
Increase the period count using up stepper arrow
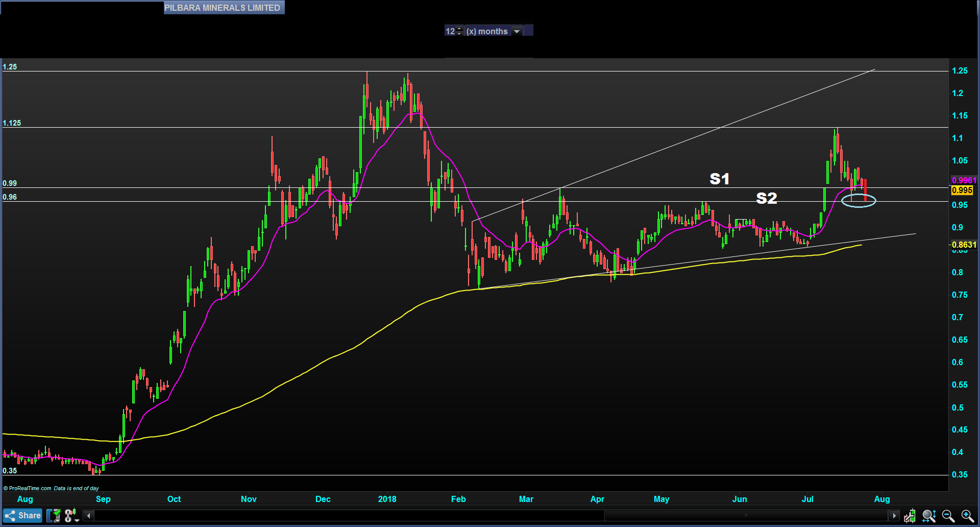459,29
